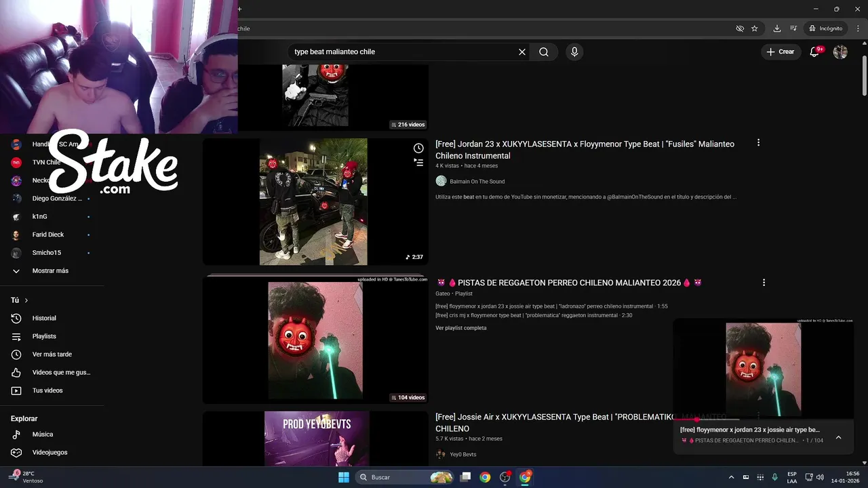Open the Jordan 23 Fusiles Type Beat title

coord(585,150)
